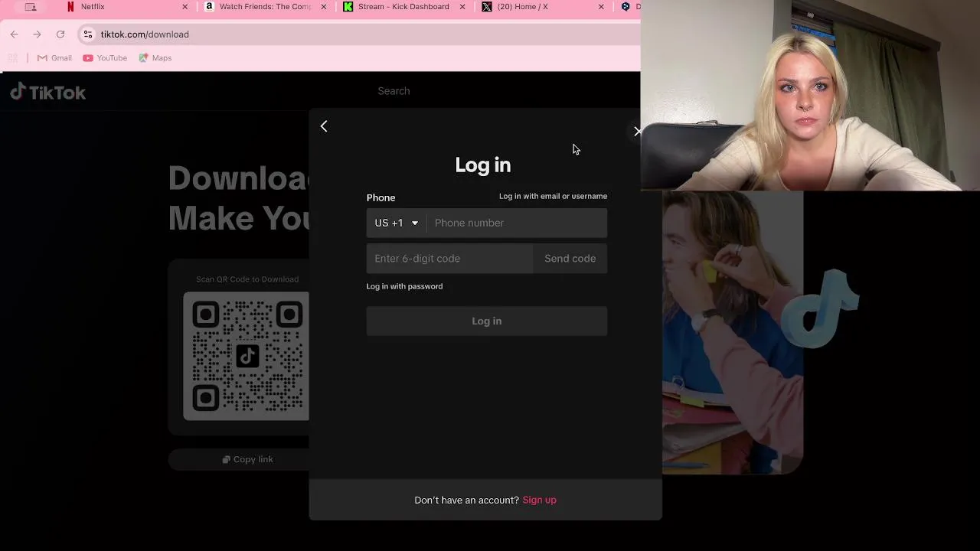980x551 pixels.
Task: Choose Log in with email or username
Action: pyautogui.click(x=553, y=196)
